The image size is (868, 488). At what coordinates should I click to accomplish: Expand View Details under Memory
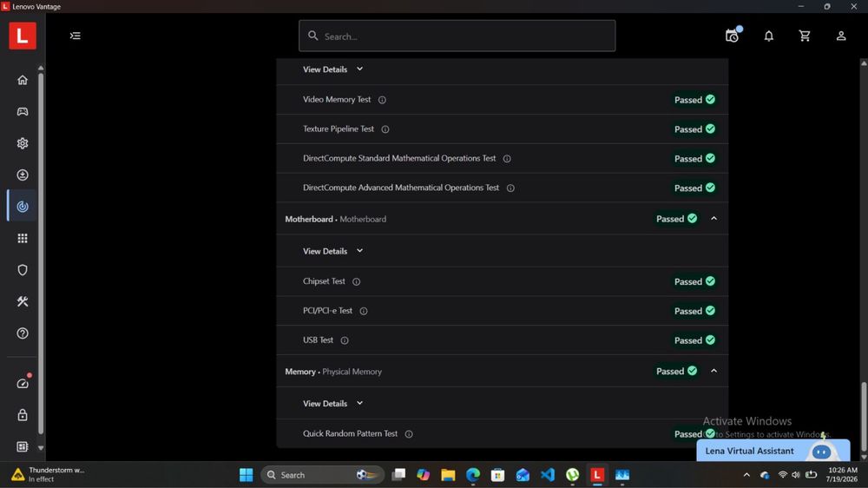(x=332, y=403)
